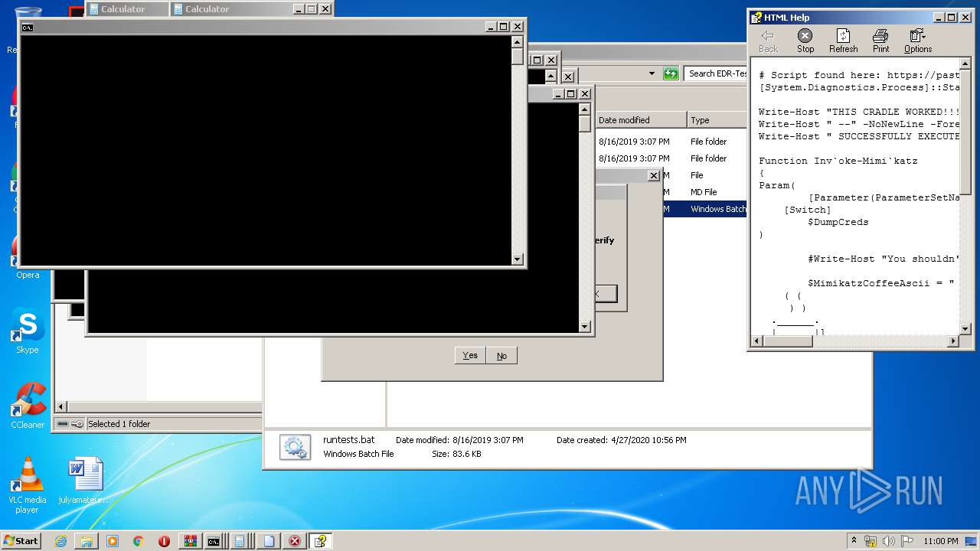Open CCleaner desktop shortcut
980x551 pixels.
tap(28, 406)
